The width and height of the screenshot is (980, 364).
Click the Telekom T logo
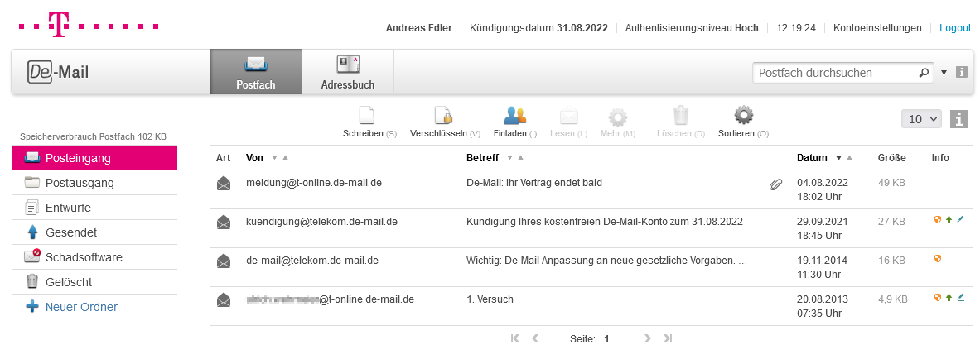pyautogui.click(x=59, y=26)
